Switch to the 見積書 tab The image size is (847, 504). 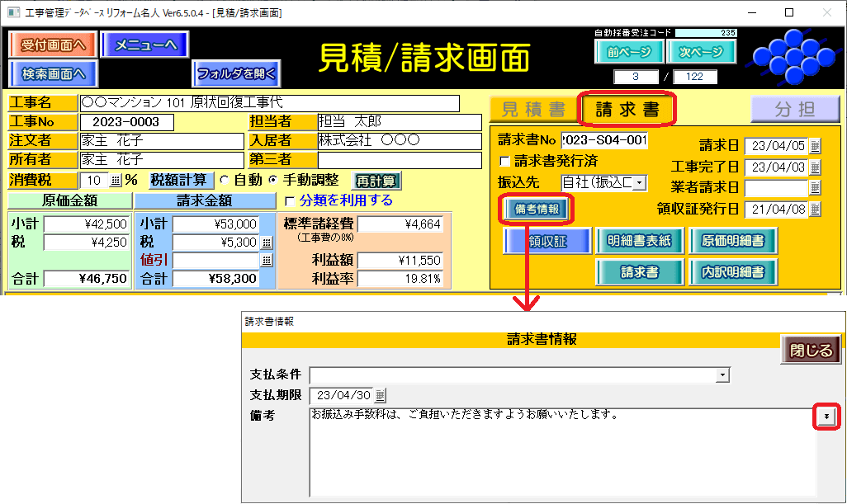[533, 110]
